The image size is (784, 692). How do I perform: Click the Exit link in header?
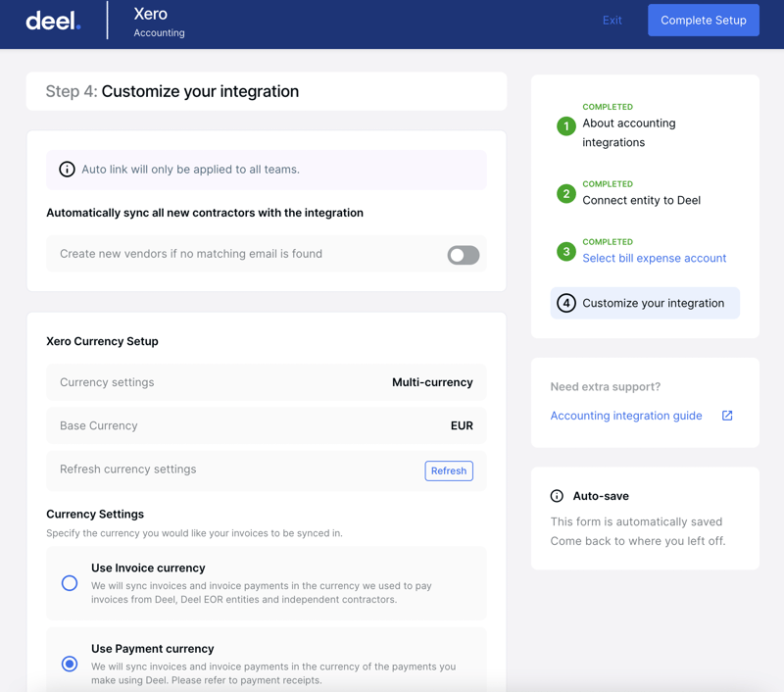(x=612, y=21)
